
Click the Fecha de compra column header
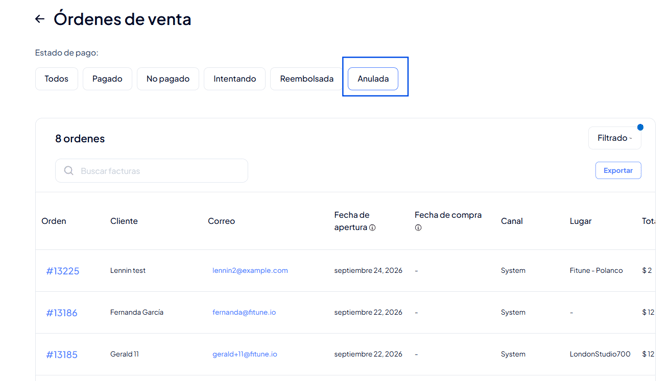(x=448, y=221)
